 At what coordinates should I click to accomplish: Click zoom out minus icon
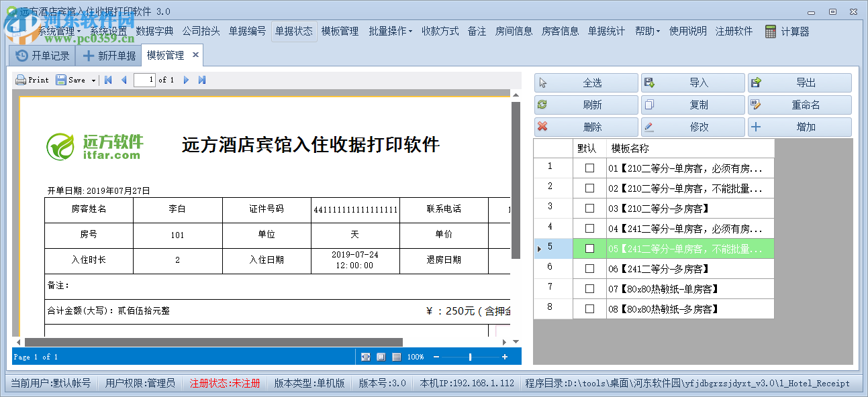(436, 357)
